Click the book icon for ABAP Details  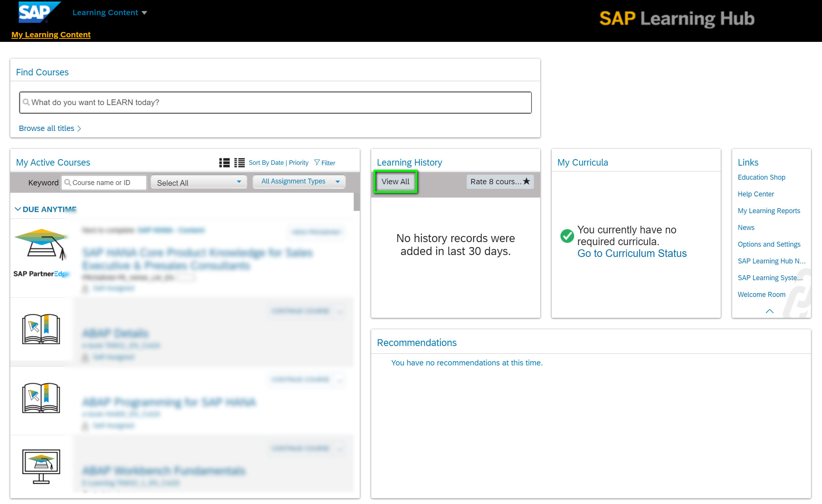(x=41, y=329)
